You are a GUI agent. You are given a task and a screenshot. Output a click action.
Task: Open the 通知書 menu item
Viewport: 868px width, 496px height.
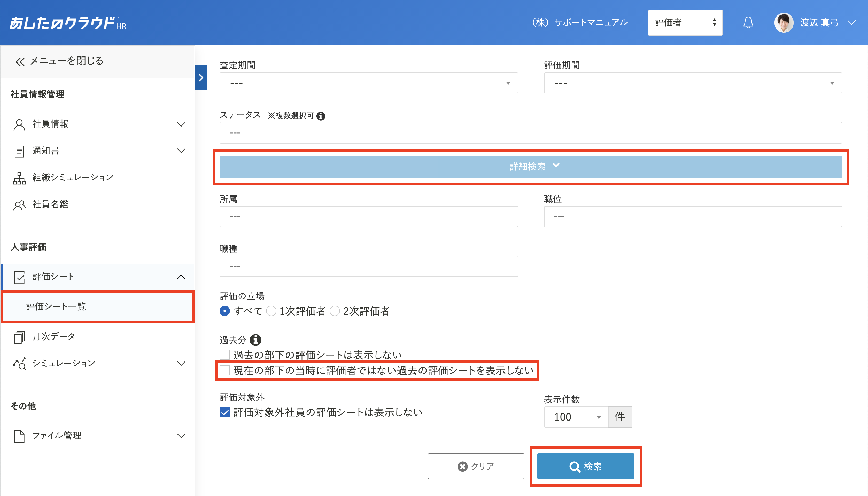(x=46, y=150)
